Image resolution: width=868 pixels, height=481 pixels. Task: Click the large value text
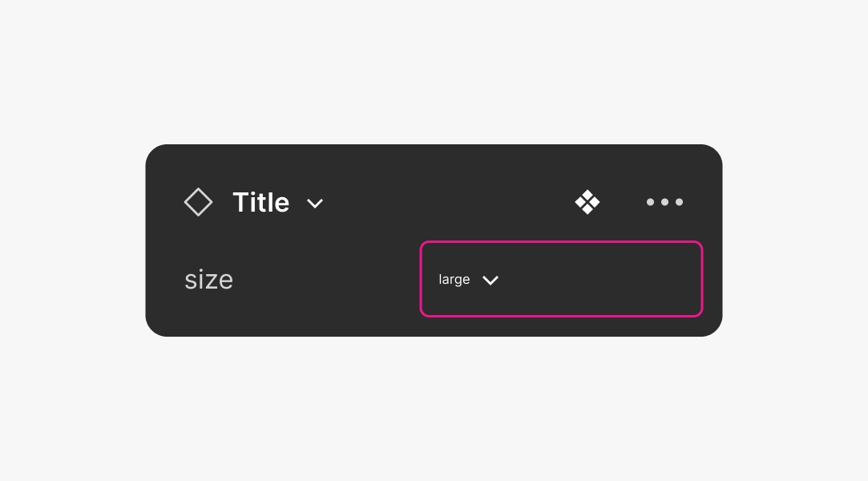click(x=454, y=280)
